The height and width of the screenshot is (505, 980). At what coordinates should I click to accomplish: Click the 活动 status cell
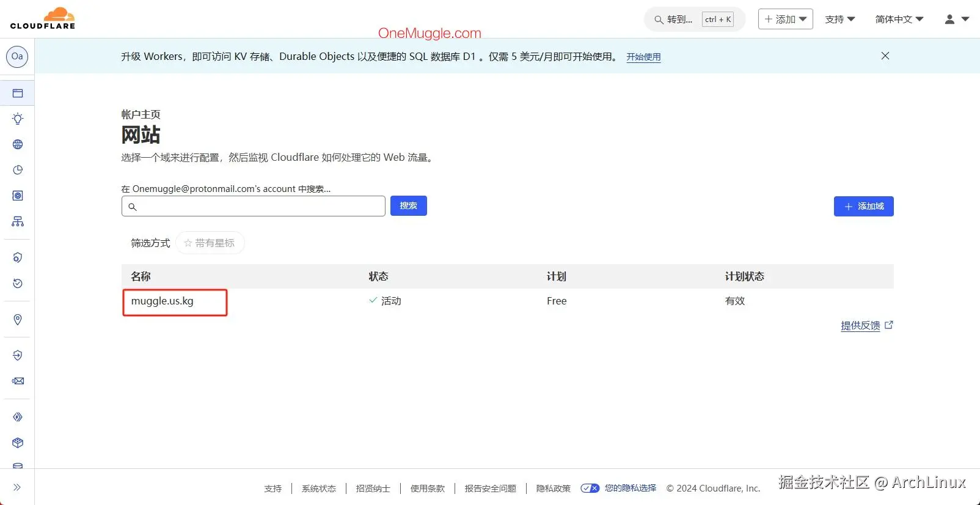(x=386, y=301)
